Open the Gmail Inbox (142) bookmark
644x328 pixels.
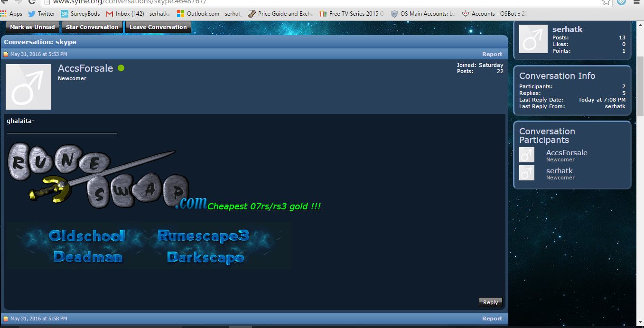[x=138, y=14]
